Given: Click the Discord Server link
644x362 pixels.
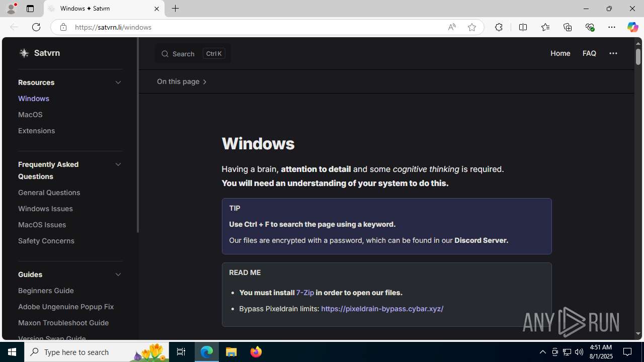Looking at the screenshot, I should pos(481,240).
